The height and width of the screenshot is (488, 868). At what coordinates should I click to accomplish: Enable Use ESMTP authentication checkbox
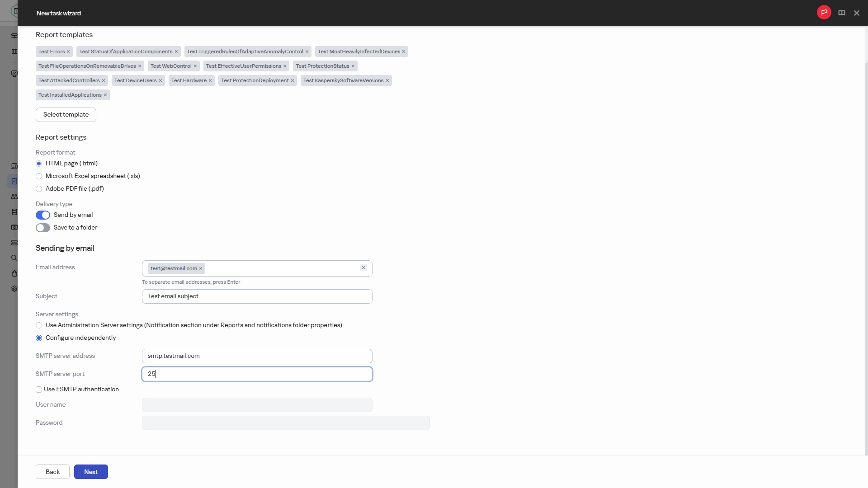tap(39, 389)
